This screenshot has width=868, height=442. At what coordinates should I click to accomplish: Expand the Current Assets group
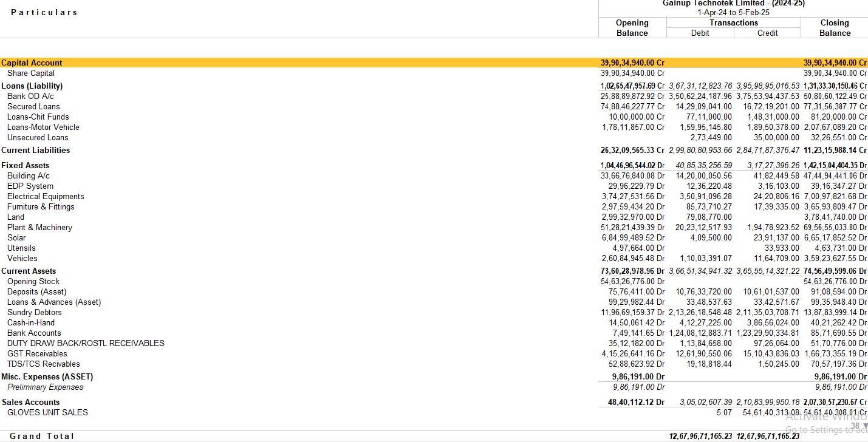[x=29, y=271]
